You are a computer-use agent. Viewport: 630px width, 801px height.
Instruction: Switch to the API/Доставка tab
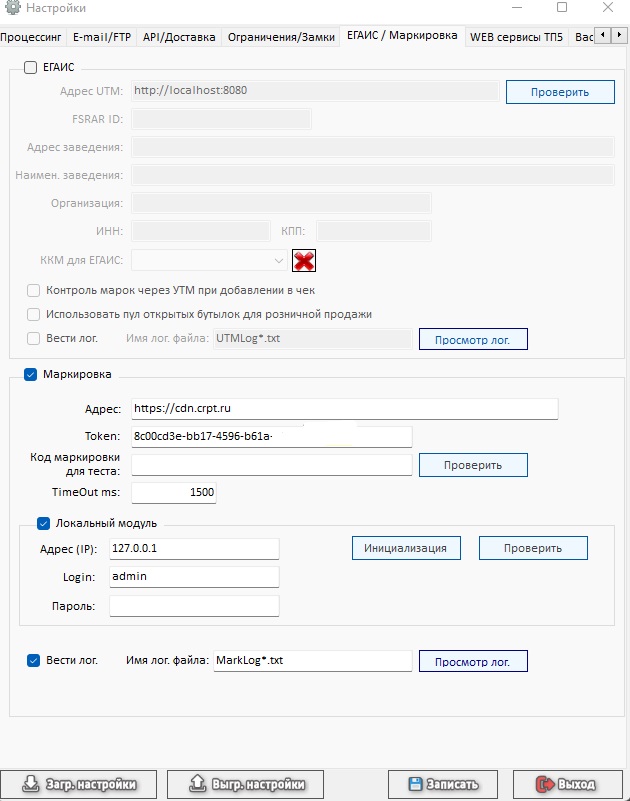[179, 37]
